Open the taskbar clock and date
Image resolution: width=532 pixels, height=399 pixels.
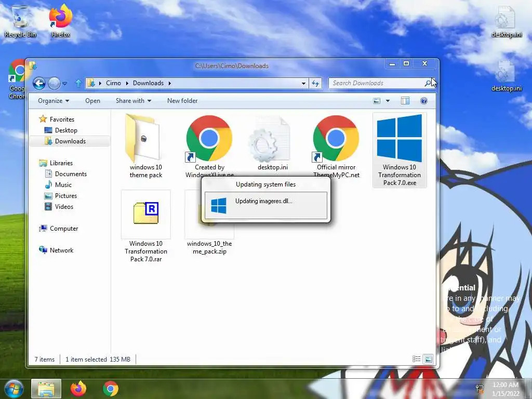(x=506, y=389)
